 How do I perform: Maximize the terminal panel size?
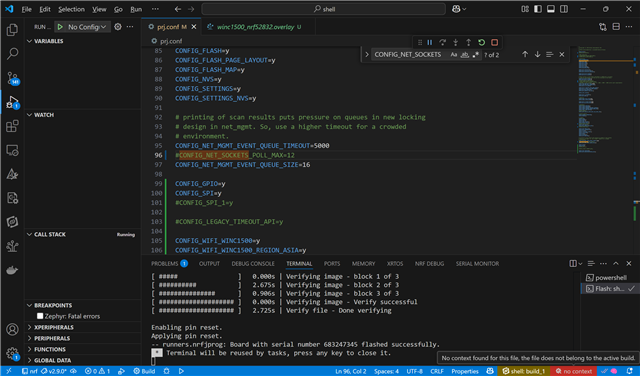(616, 263)
